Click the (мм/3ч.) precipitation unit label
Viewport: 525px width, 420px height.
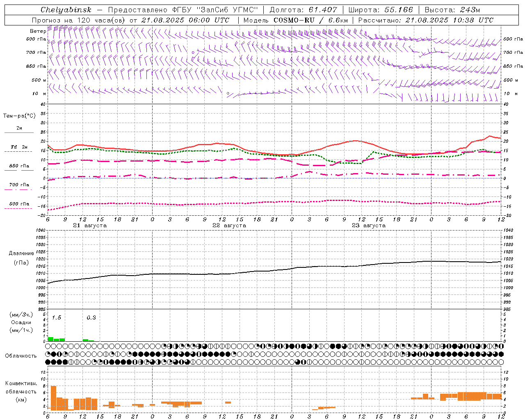click(21, 315)
